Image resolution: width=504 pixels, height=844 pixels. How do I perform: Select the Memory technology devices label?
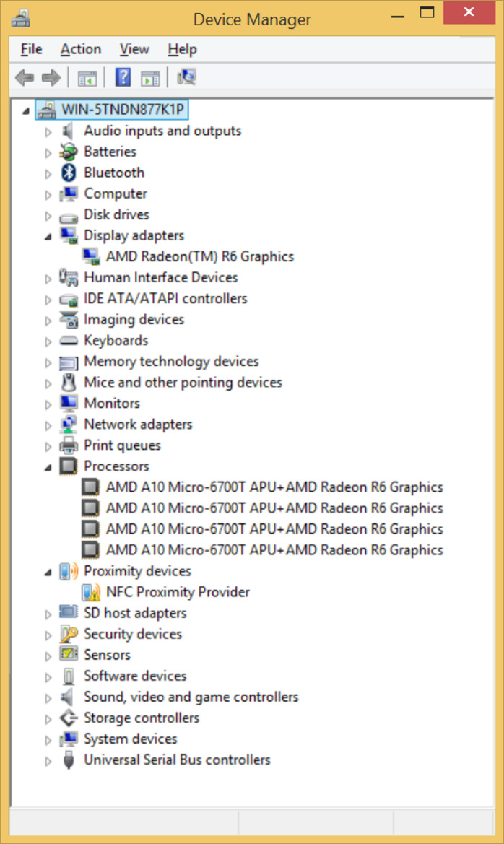171,362
